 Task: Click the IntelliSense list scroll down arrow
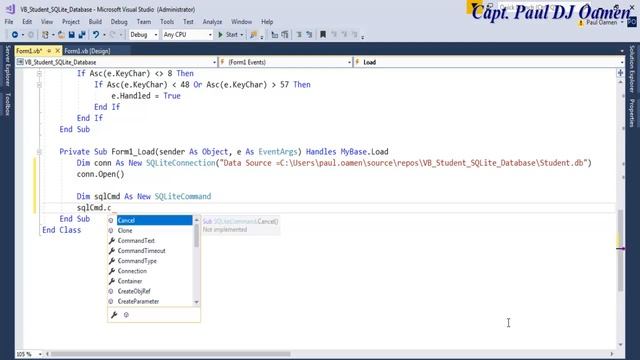(x=196, y=302)
